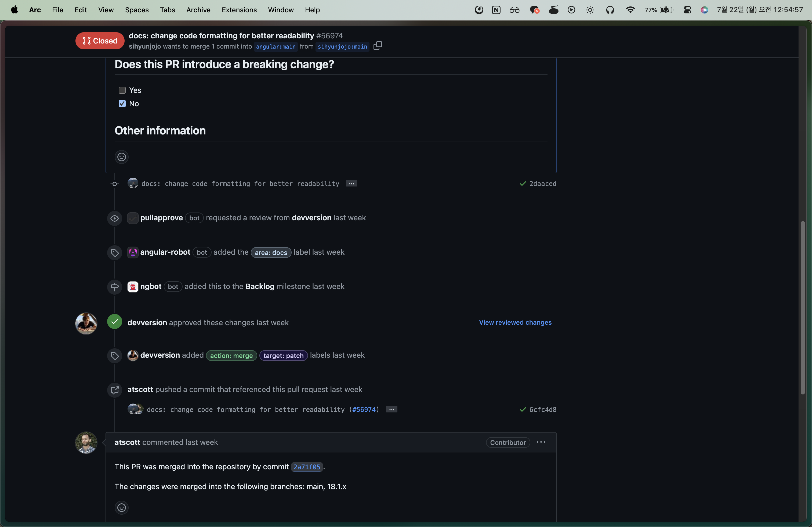
Task: Open angular-robot bot profile
Action: point(165,252)
